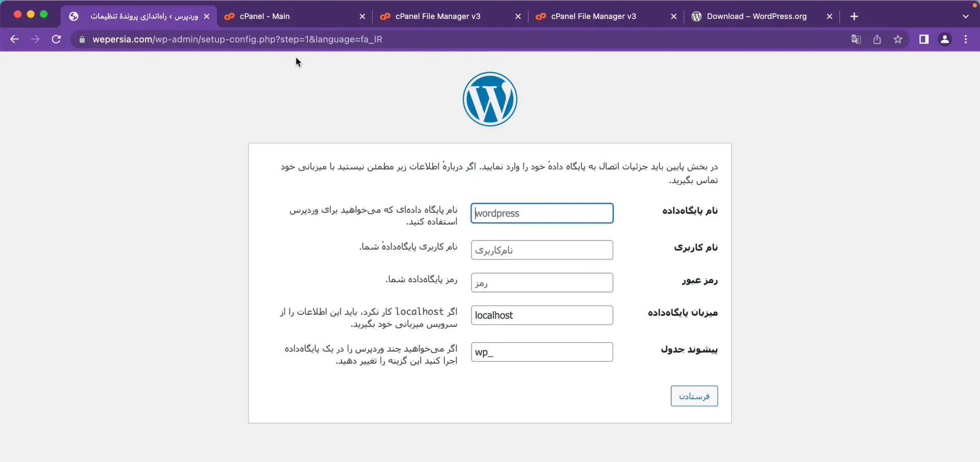The image size is (980, 462).
Task: Click the پیشوند جدول label
Action: click(690, 350)
